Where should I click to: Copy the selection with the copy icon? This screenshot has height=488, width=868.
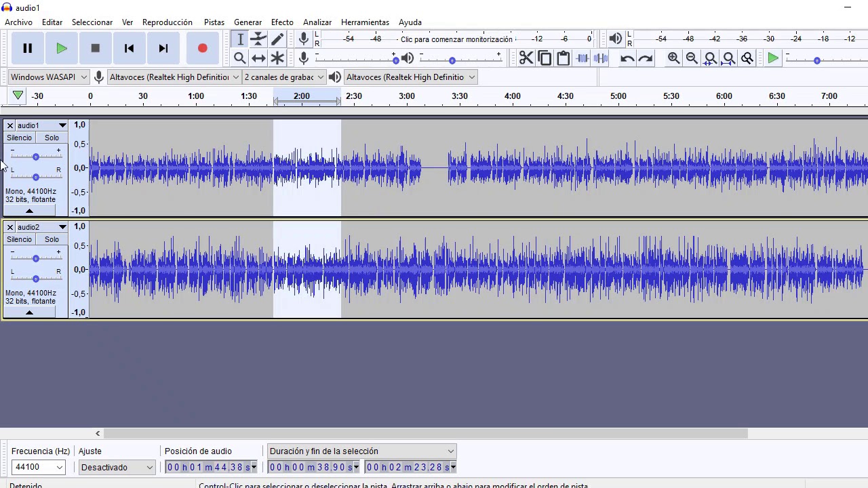[545, 58]
